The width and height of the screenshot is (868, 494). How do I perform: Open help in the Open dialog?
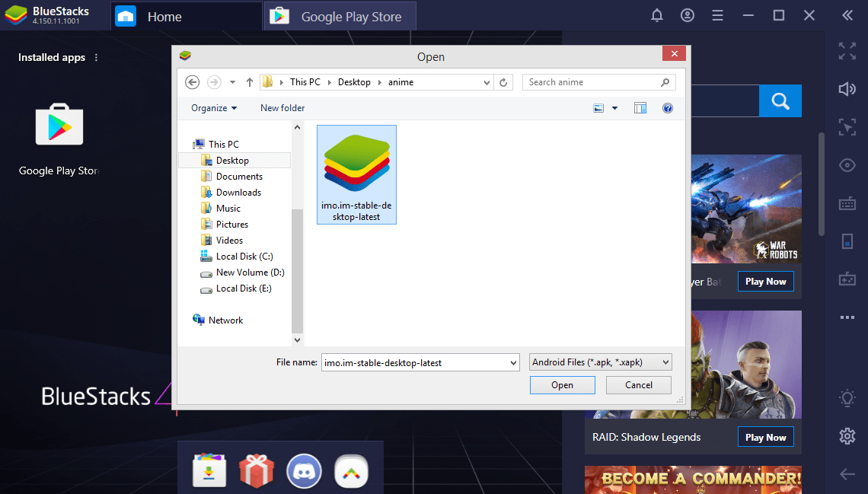(668, 108)
